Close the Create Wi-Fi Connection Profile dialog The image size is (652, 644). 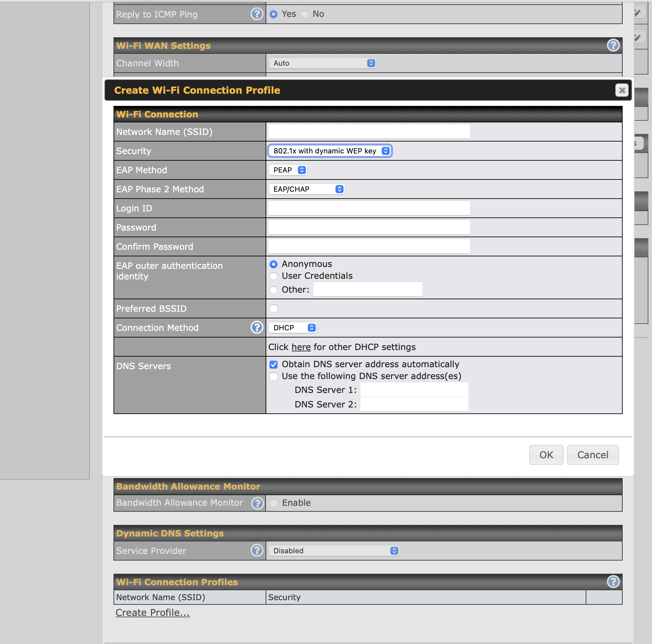pos(622,90)
